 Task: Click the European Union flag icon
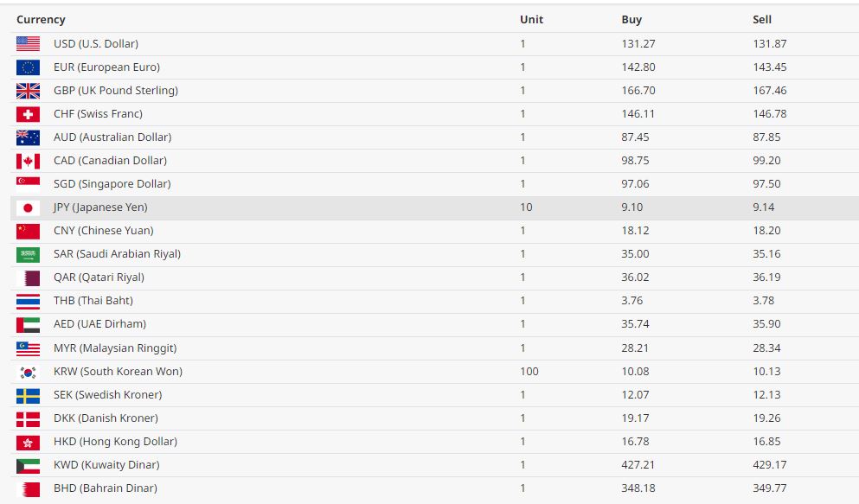[x=28, y=67]
